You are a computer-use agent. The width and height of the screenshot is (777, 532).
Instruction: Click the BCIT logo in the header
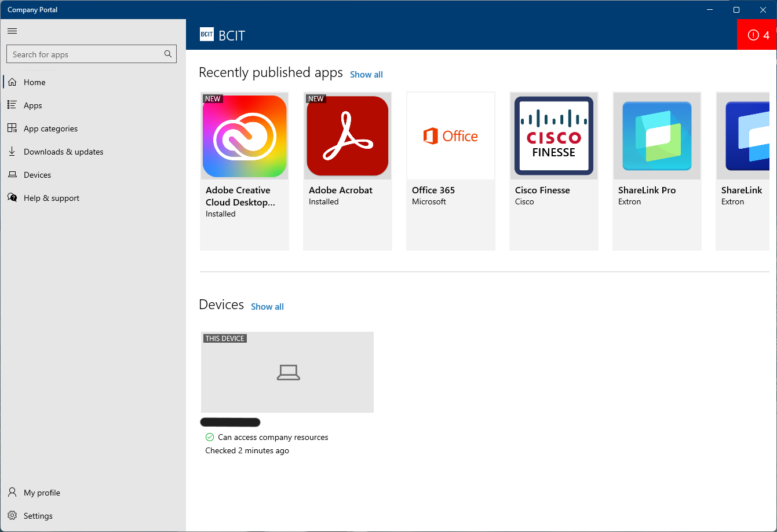click(207, 34)
